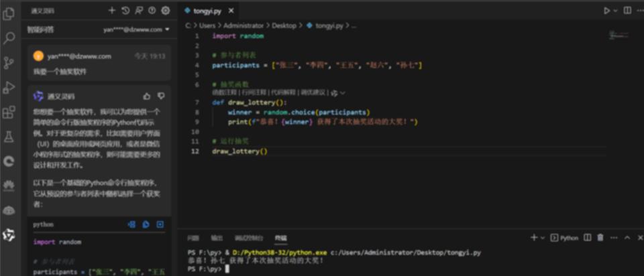
Task: Open the Explorer view in activity bar
Action: click(9, 13)
